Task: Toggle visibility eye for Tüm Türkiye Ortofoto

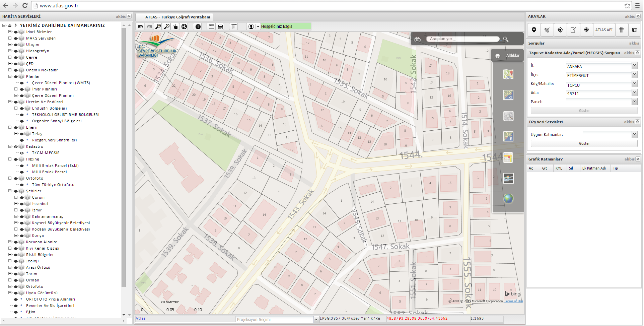Action: 22,185
